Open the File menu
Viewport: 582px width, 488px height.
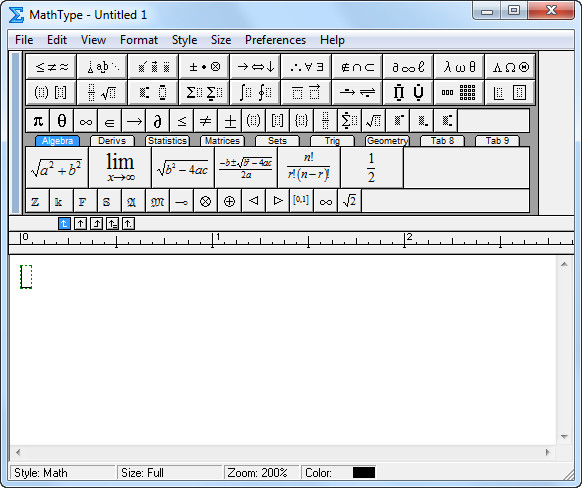(x=24, y=40)
